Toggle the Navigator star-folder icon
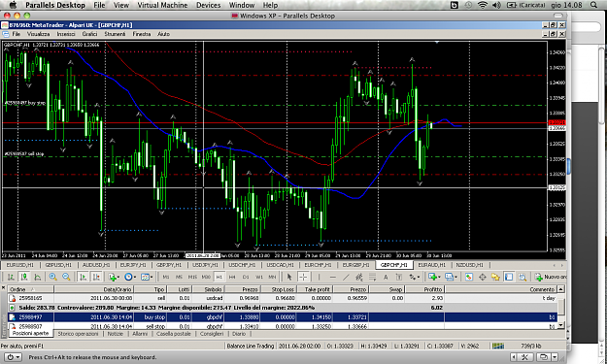This screenshot has height=364, width=607. [x=495, y=277]
